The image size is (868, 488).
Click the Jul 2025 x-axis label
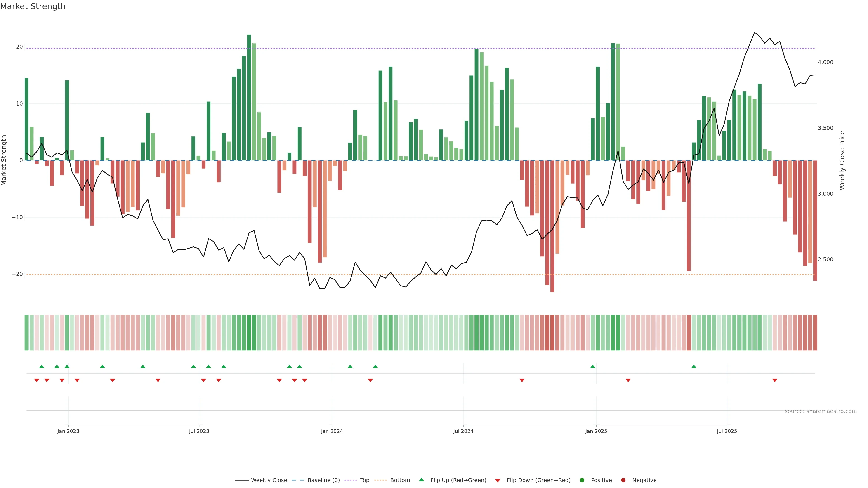point(727,431)
